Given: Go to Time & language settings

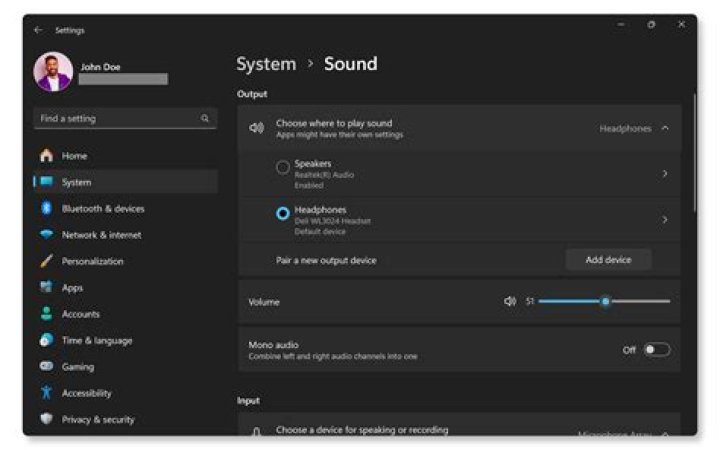Looking at the screenshot, I should [96, 340].
